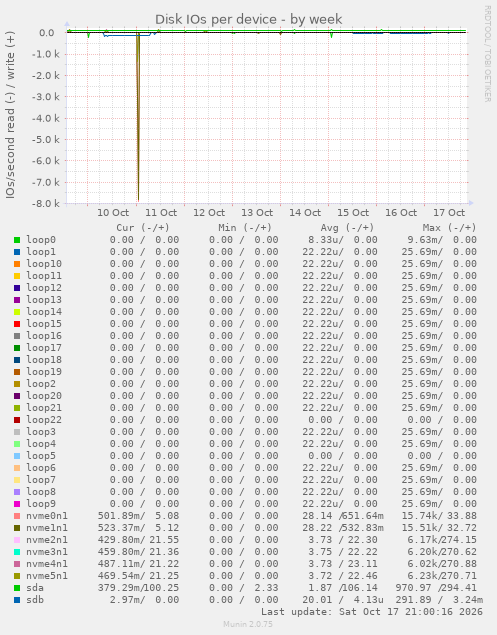This screenshot has width=497, height=635.
Task: Click the sda Max value 970.97 /294.41
Action: [x=436, y=588]
